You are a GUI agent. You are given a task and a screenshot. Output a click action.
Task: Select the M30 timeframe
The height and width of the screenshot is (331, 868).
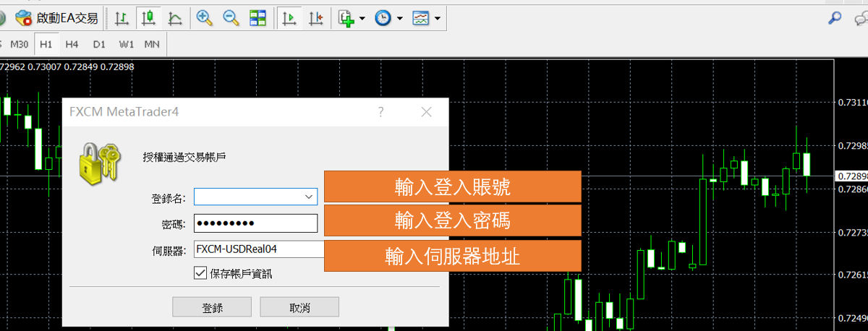[20, 44]
